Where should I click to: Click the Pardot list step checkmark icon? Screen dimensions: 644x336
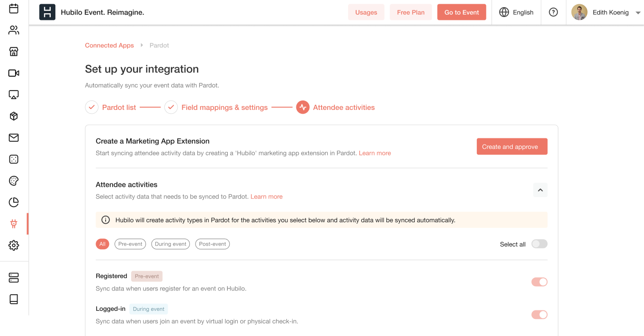tap(92, 108)
